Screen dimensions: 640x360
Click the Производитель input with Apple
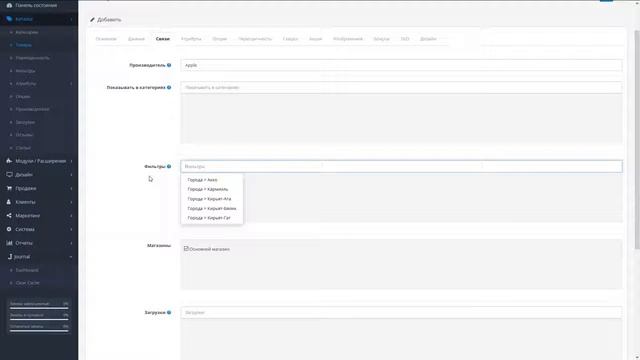(402, 65)
